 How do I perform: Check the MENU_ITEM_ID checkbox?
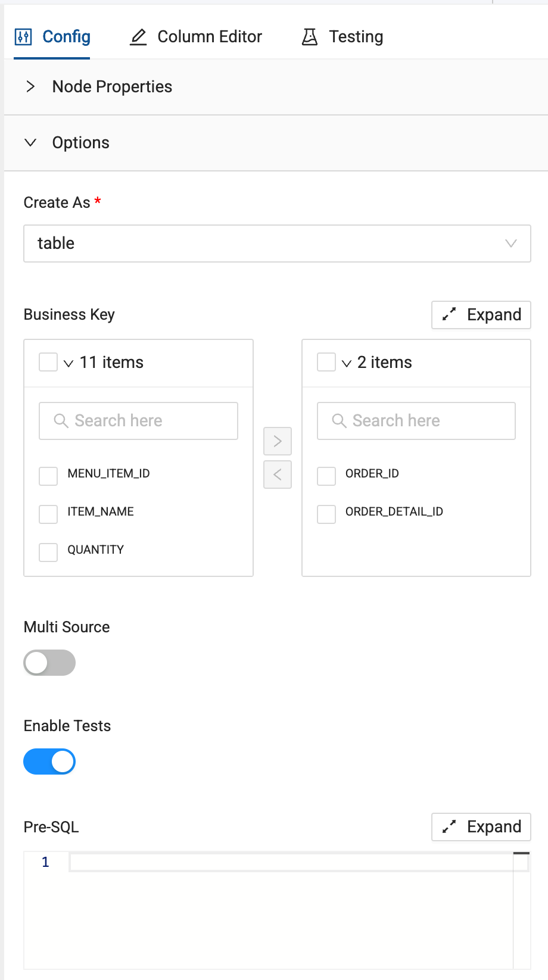(48, 476)
